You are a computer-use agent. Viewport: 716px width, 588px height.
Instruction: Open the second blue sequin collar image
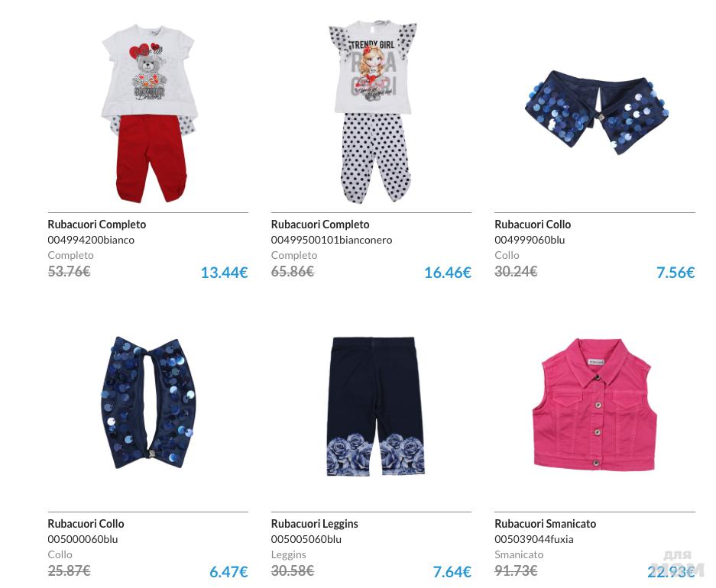148,403
